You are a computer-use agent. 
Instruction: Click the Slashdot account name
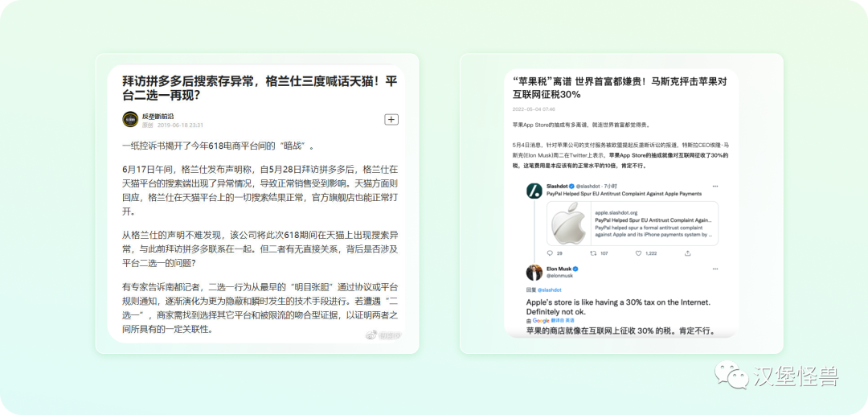pos(557,186)
